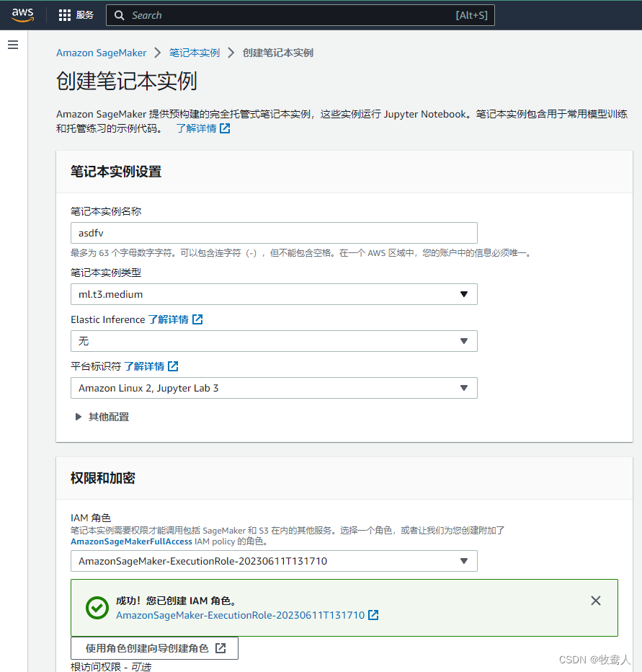Focus the AWS console Search field

pyautogui.click(x=300, y=15)
